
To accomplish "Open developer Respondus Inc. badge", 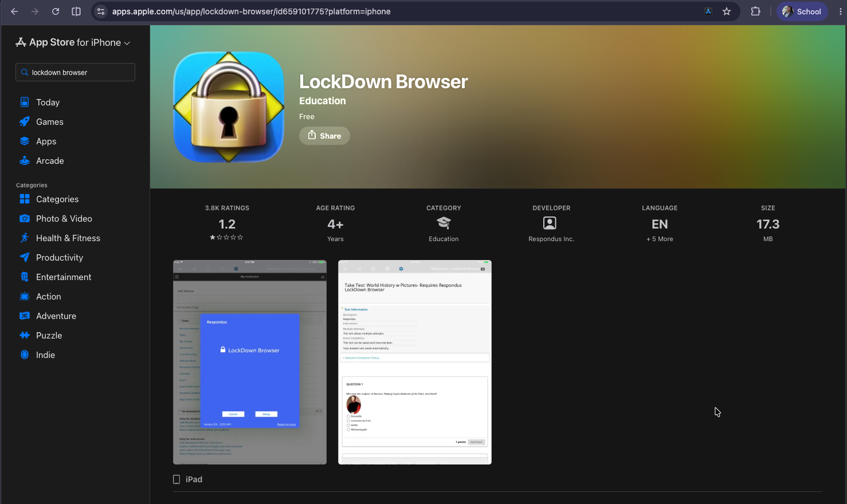I will [x=551, y=223].
